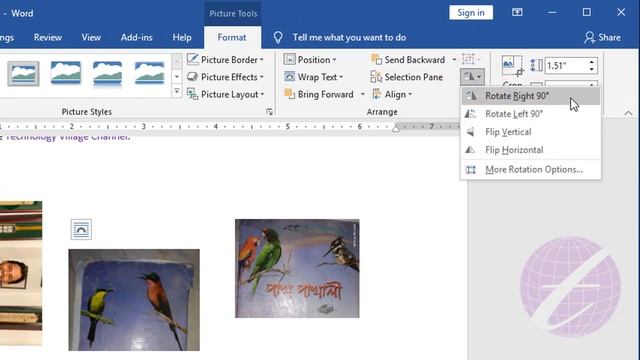This screenshot has width=640, height=360.
Task: Select Flip Vertical menu entry
Action: click(x=531, y=132)
